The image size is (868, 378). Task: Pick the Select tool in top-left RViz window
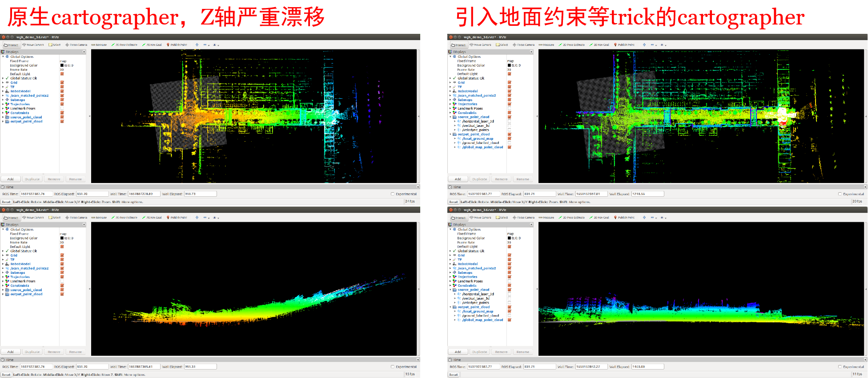point(55,45)
